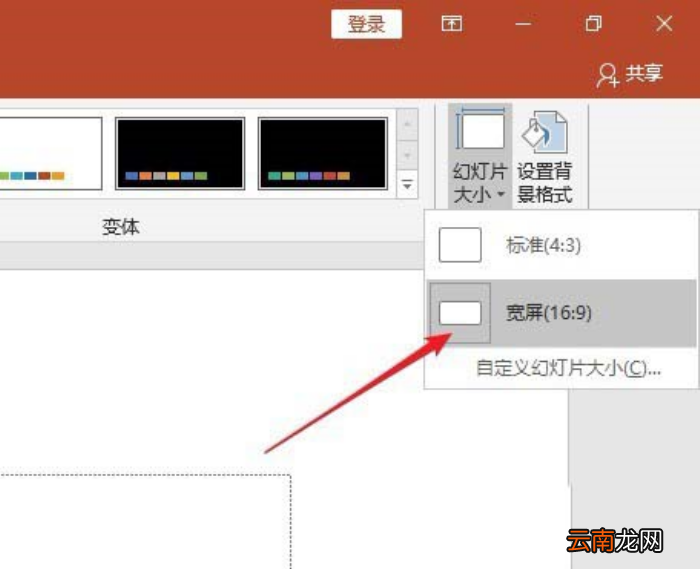Choose the black variant with blue-orange color bar
This screenshot has height=569, width=700.
(180, 154)
